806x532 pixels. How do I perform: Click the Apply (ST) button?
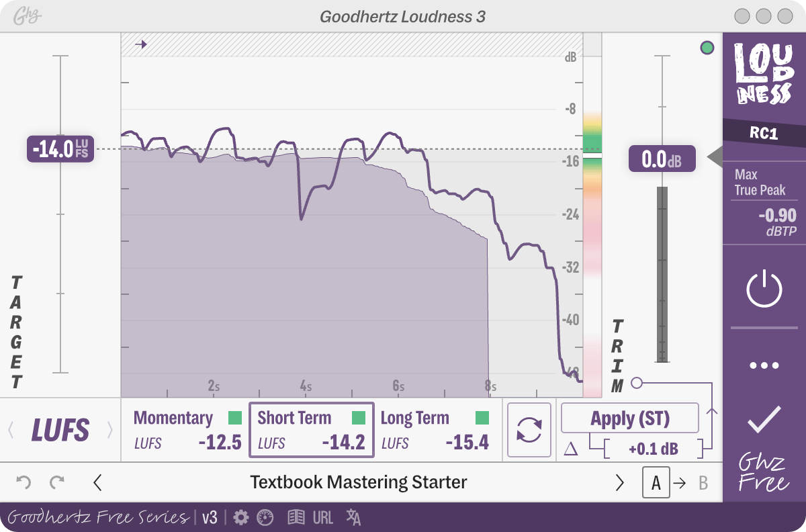click(x=630, y=418)
